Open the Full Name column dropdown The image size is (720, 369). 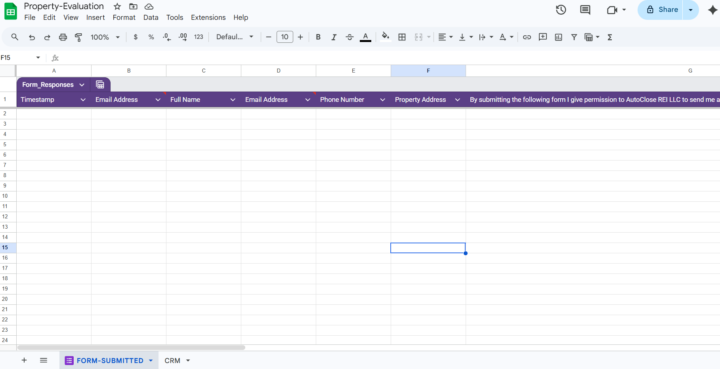tap(233, 100)
